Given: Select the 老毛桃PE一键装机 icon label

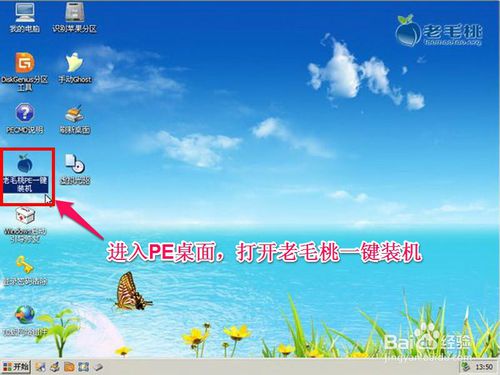Looking at the screenshot, I should click(25, 184).
